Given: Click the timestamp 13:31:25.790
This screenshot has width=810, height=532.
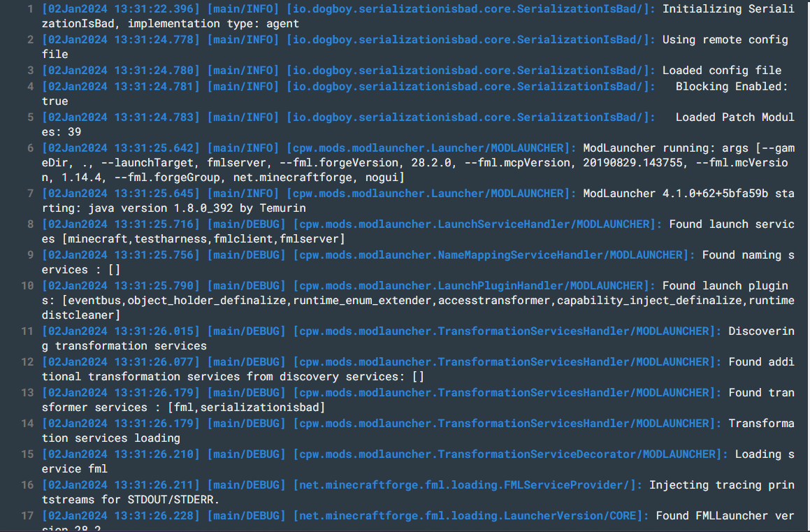Looking at the screenshot, I should (x=154, y=286).
